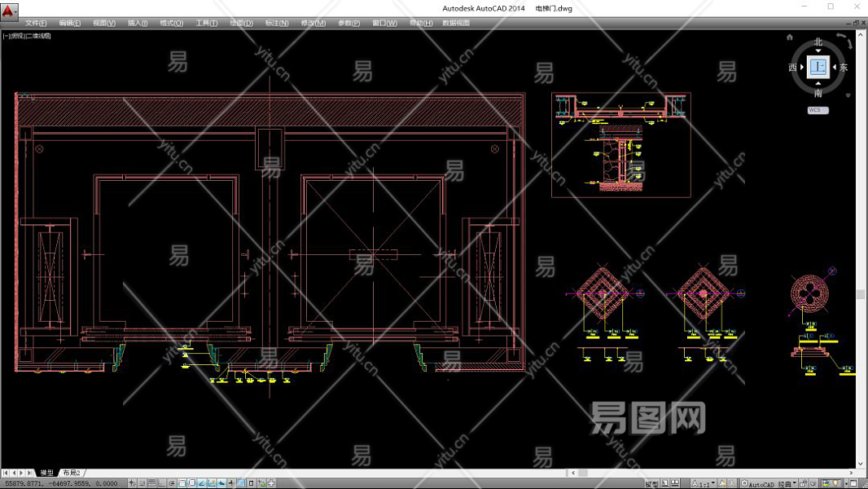Toggle Ortho Mode in the status bar
The image size is (868, 489).
(162, 483)
